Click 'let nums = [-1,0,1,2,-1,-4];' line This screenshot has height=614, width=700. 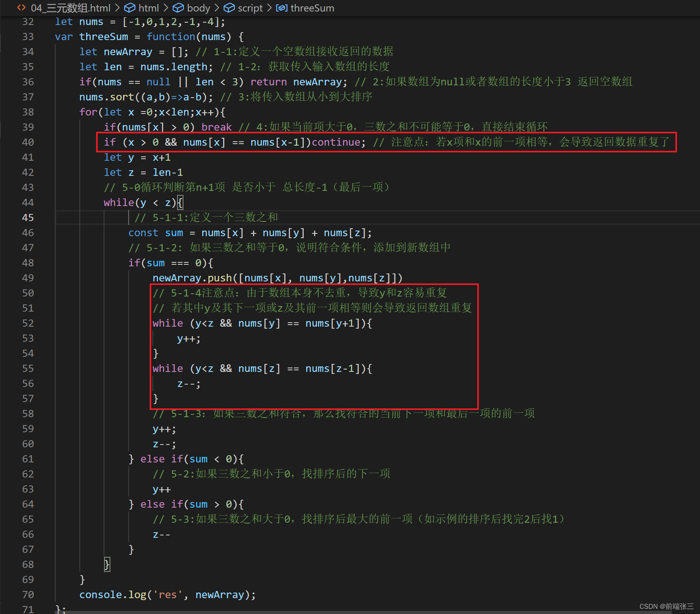pos(140,21)
